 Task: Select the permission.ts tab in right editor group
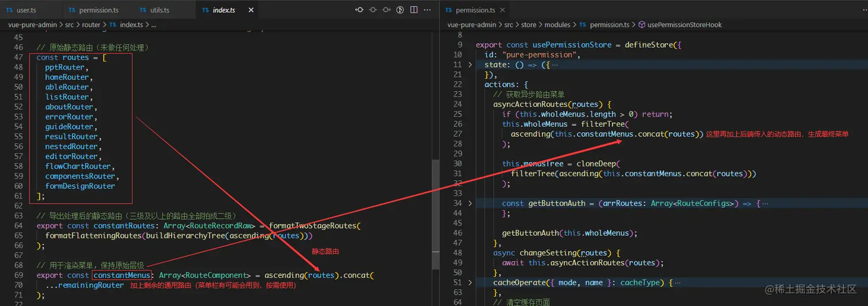point(475,10)
